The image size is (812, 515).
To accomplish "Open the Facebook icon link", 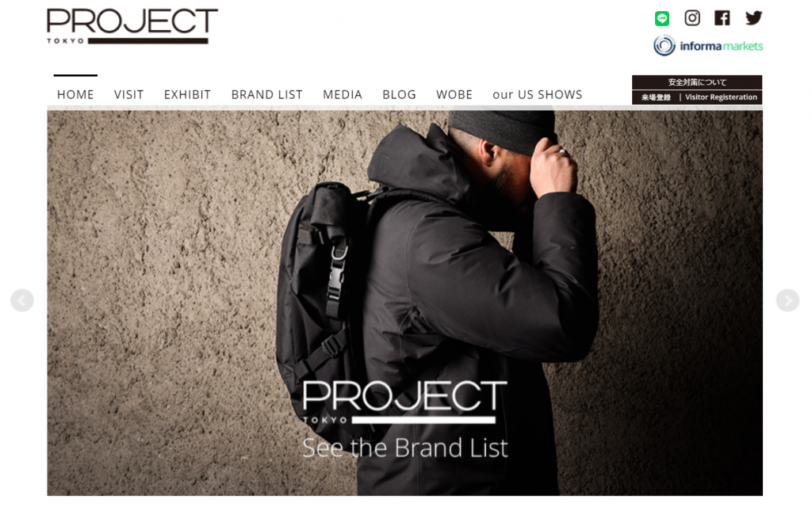I will pos(722,18).
